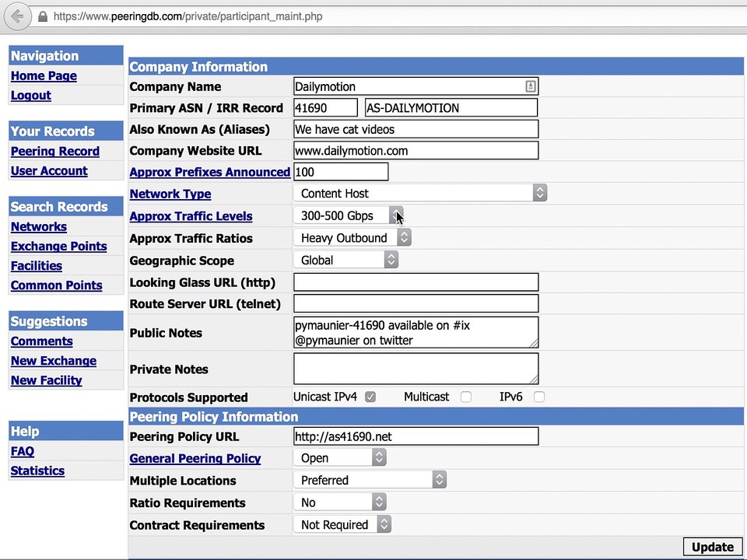Open Comments suggestions link
Viewport: 747px width, 560px height.
pos(42,341)
